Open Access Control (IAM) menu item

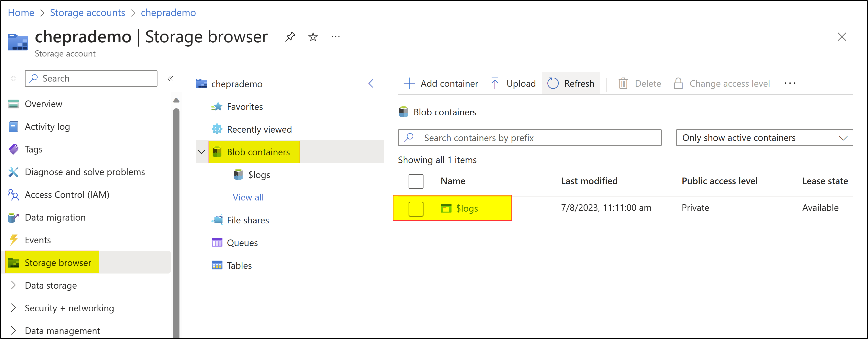pos(67,194)
